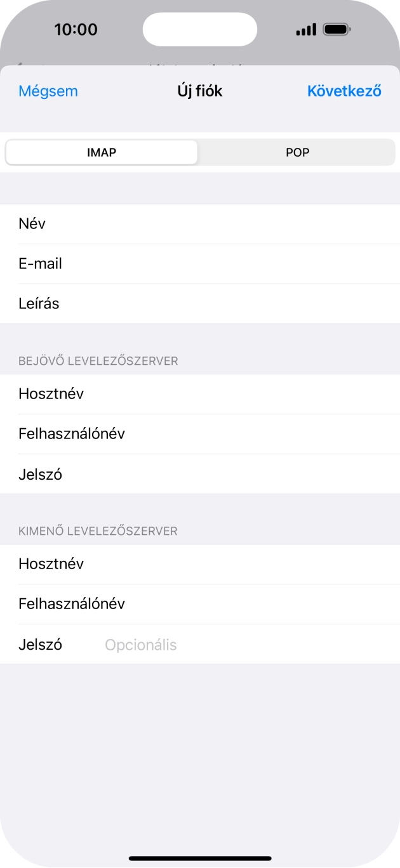Tap the 10:00 clock in the status bar

(x=77, y=29)
